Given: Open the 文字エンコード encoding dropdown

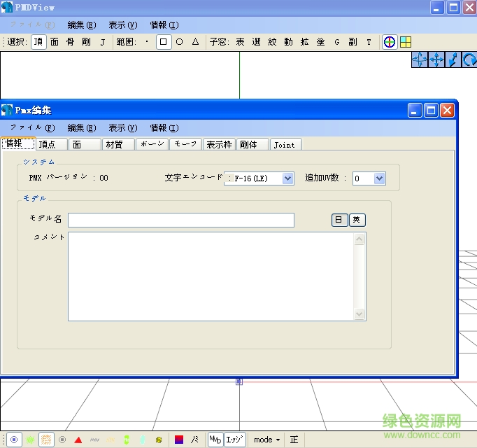Looking at the screenshot, I should point(287,178).
